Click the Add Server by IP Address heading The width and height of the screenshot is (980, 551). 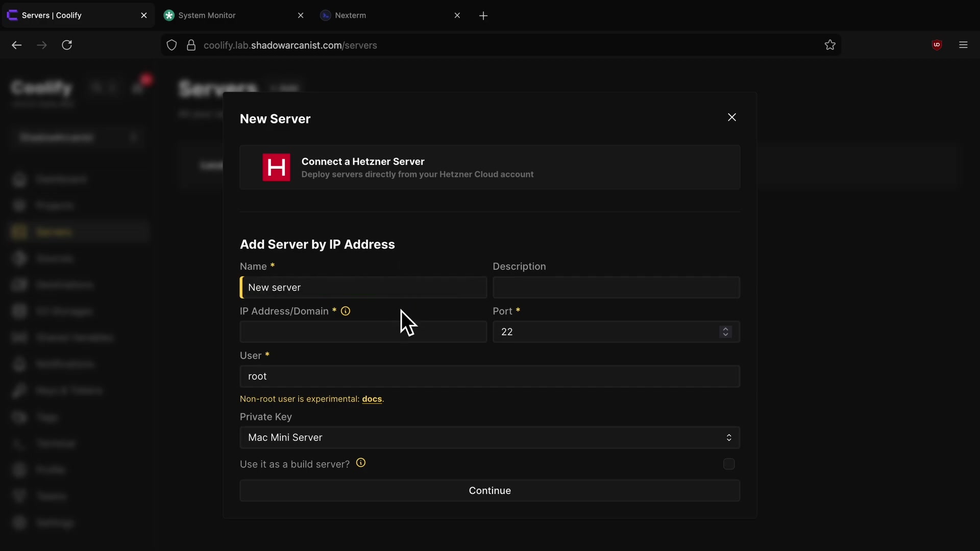click(317, 244)
